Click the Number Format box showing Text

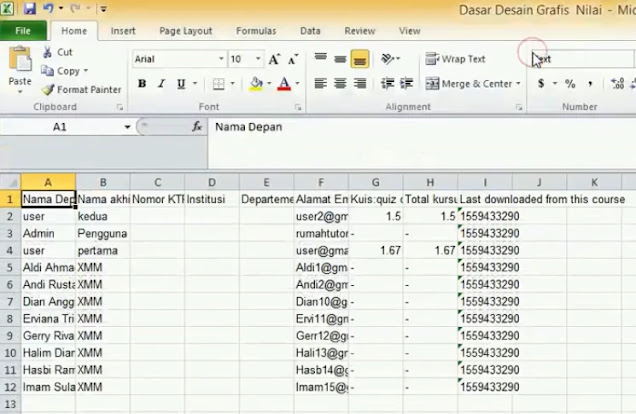582,59
